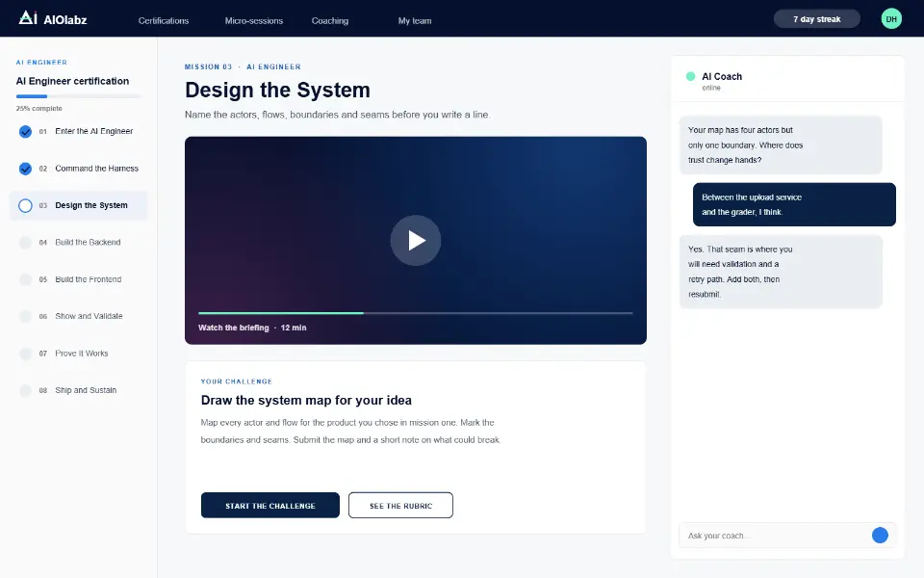Viewport: 924px width, 578px height.
Task: Send message with blue coach button
Action: click(x=880, y=535)
